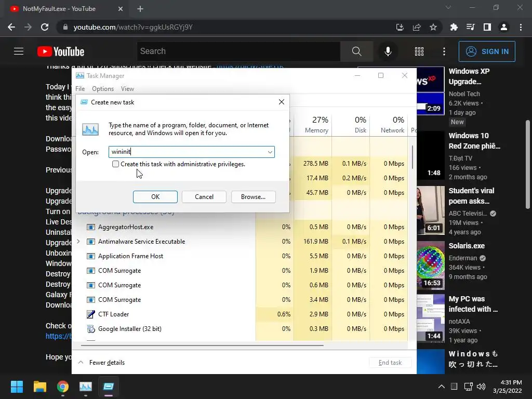Open the browser profile avatar icon
532x399 pixels.
[x=504, y=27]
